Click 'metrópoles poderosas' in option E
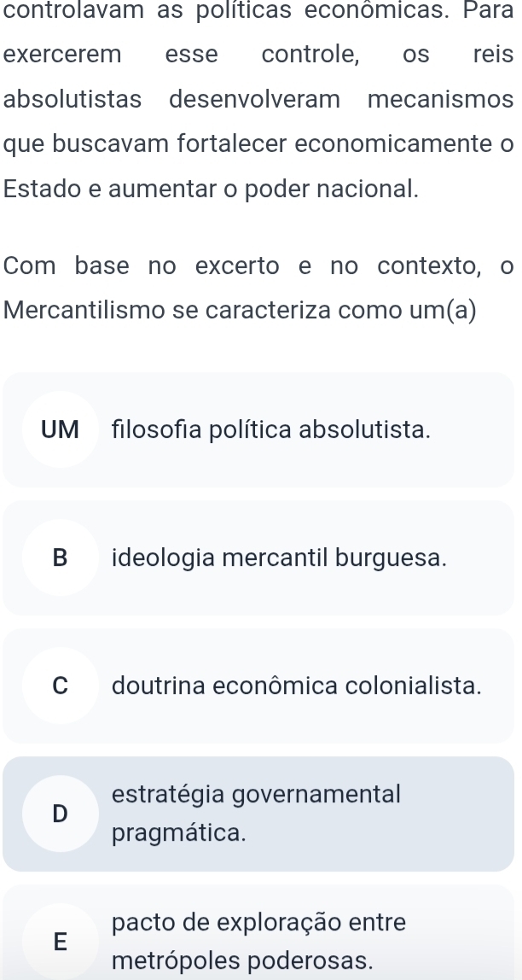The image size is (522, 980). pyautogui.click(x=242, y=959)
